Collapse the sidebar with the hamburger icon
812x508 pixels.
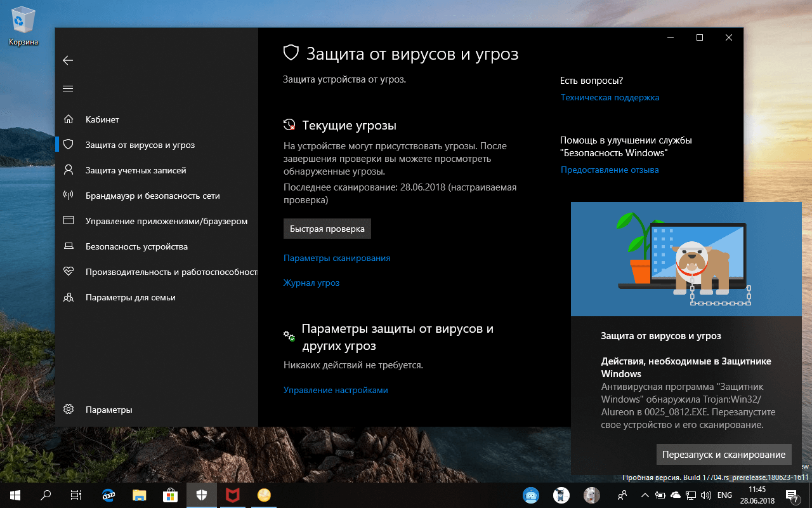coord(68,89)
